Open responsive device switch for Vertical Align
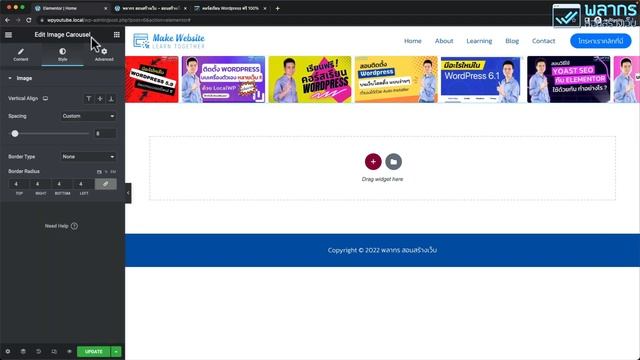Viewport: 640px width, 360px height. [x=45, y=98]
